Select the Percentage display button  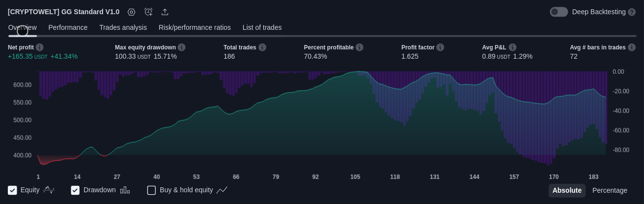pyautogui.click(x=610, y=190)
